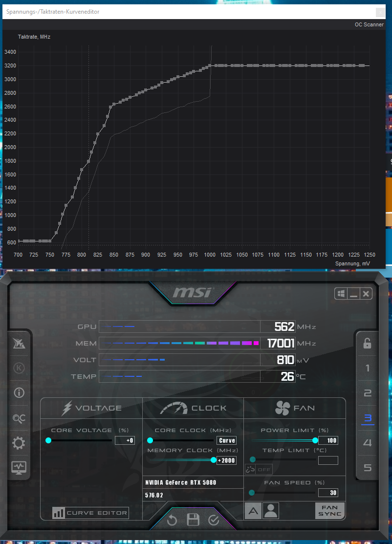
Task: Click the Clock speedometer icon
Action: click(x=174, y=408)
